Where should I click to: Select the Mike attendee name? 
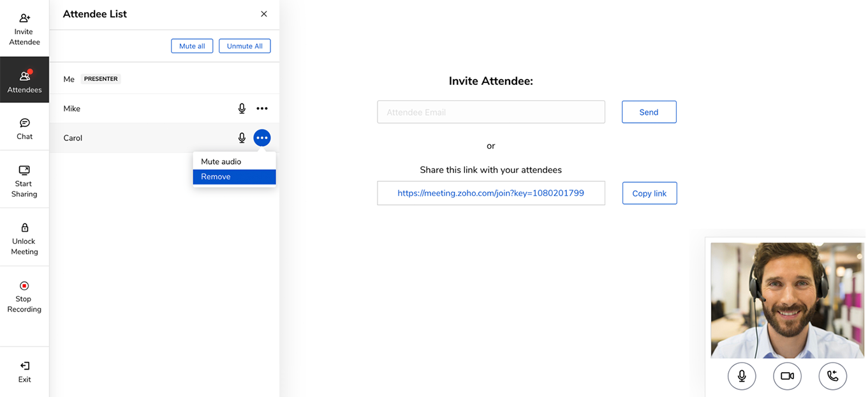point(72,109)
